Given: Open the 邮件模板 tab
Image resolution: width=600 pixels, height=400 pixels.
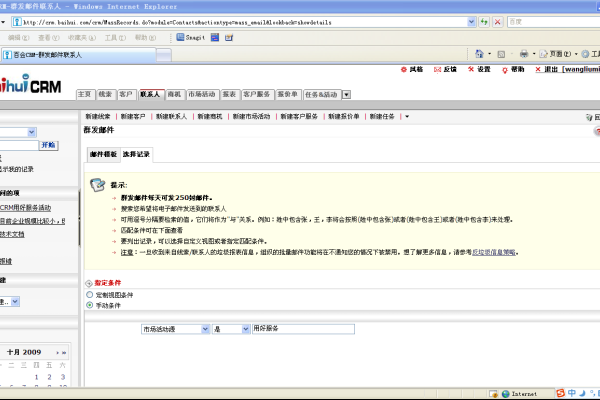Looking at the screenshot, I should (103, 154).
